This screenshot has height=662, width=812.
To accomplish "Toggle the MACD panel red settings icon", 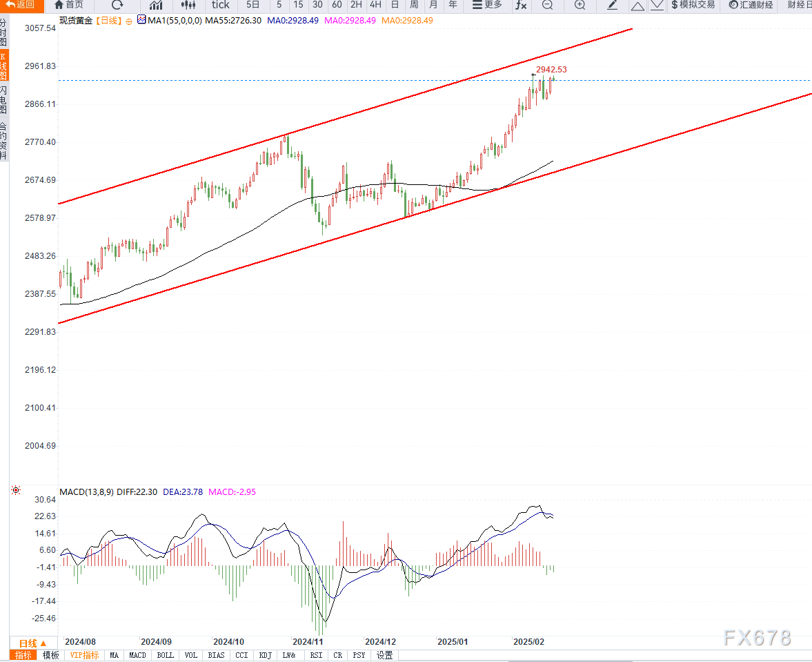I will point(16,490).
